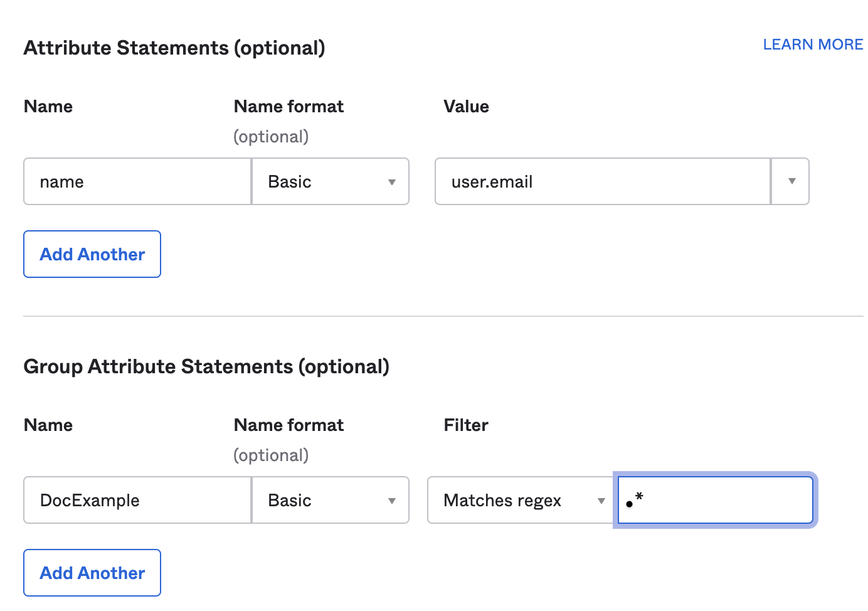Screen dimensions: 868x611
Task: Click the Group Attribute Statements (optional) heading
Action: point(206,367)
